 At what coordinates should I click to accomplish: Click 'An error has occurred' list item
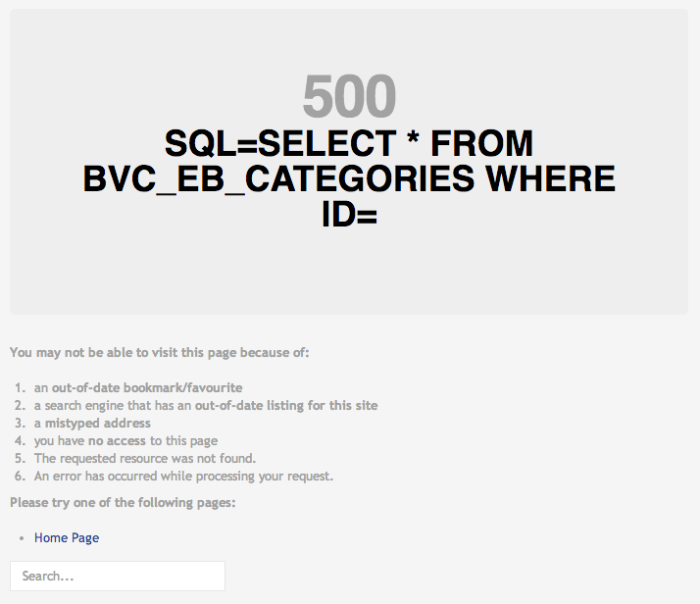pyautogui.click(x=184, y=477)
